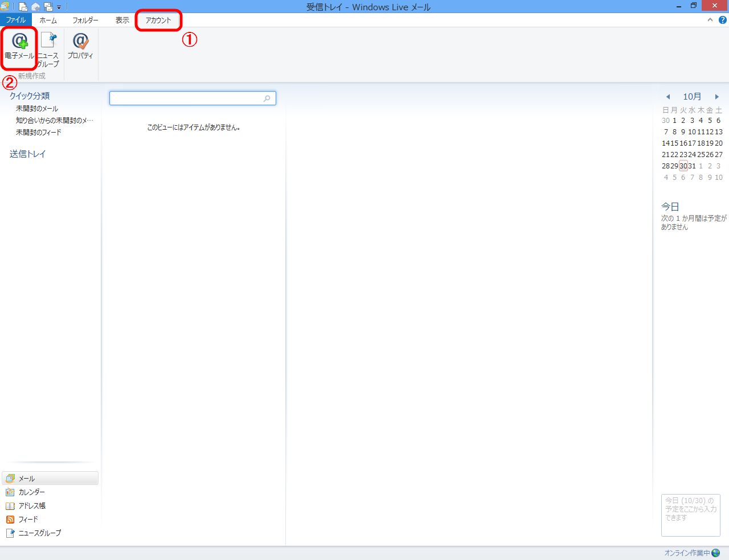The width and height of the screenshot is (729, 560).
Task: Select day 15 in the calendar
Action: (x=674, y=143)
